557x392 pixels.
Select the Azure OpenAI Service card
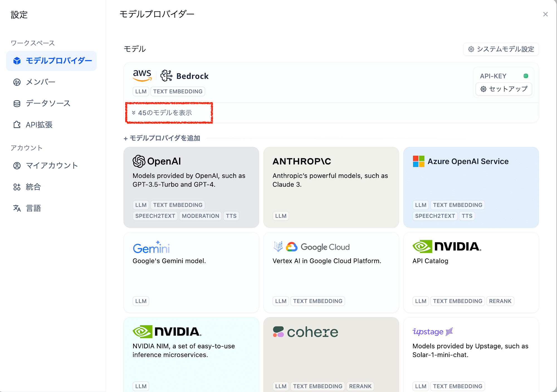(x=471, y=187)
